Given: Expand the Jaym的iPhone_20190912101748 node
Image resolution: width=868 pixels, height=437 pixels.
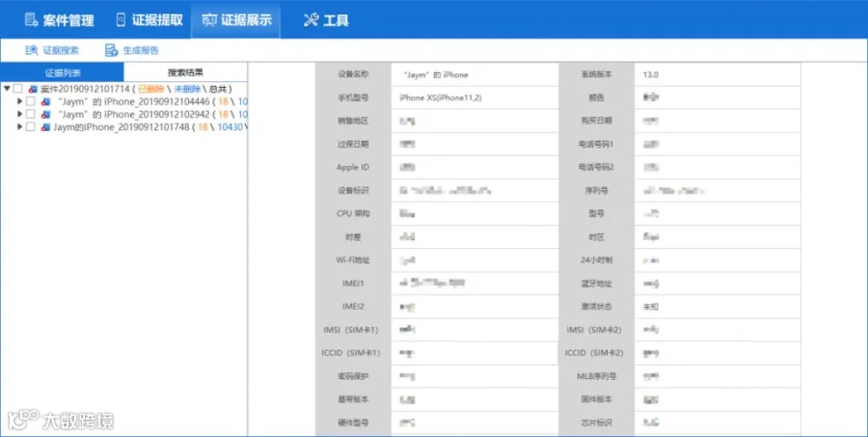Looking at the screenshot, I should (x=19, y=126).
